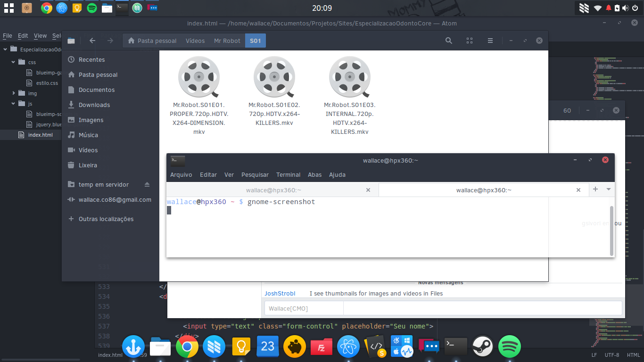
Task: Click the terminal vertical scrollbar
Action: (612, 230)
